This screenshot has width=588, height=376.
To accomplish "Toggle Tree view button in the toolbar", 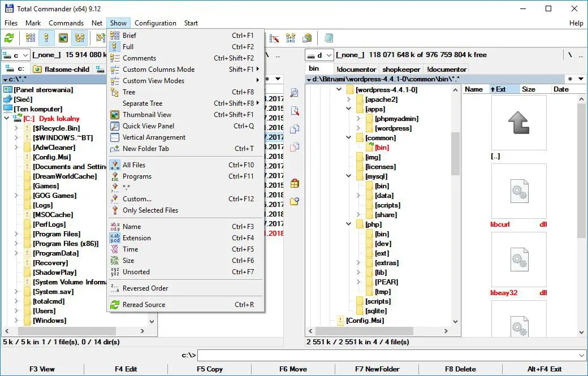I will click(80, 38).
